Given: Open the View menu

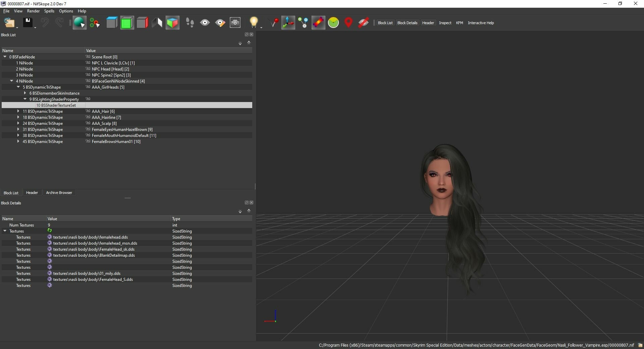Looking at the screenshot, I should tap(18, 11).
